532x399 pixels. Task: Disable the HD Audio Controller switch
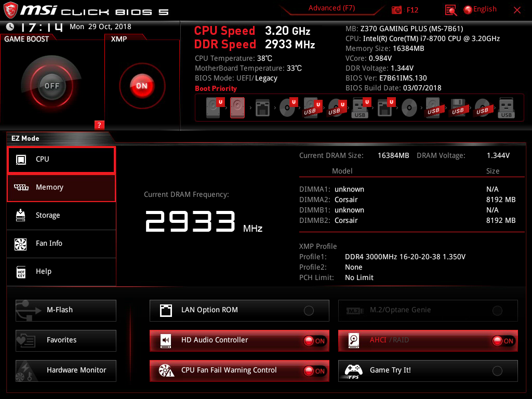point(314,341)
